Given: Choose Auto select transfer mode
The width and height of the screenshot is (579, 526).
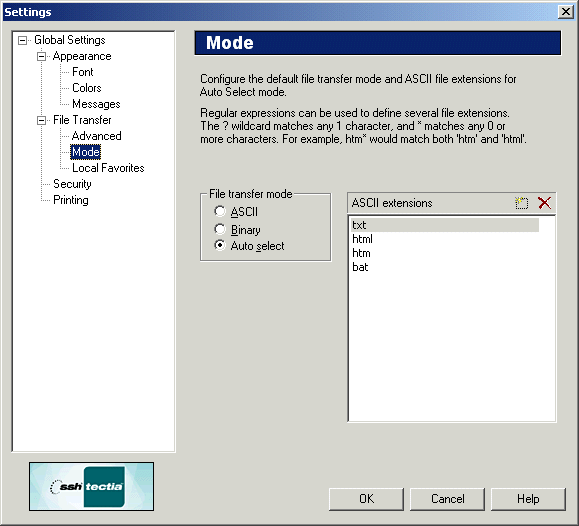Looking at the screenshot, I should pyautogui.click(x=220, y=245).
